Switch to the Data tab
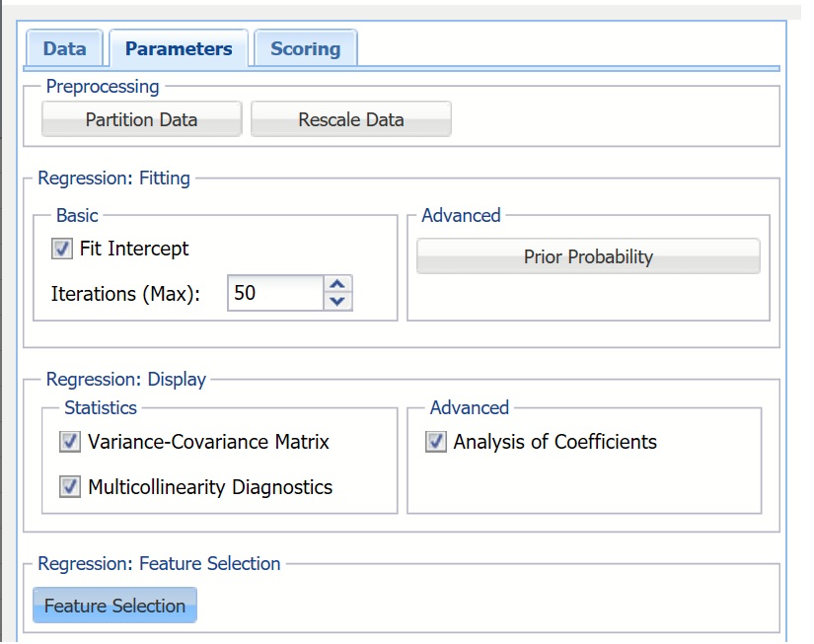 click(x=64, y=48)
